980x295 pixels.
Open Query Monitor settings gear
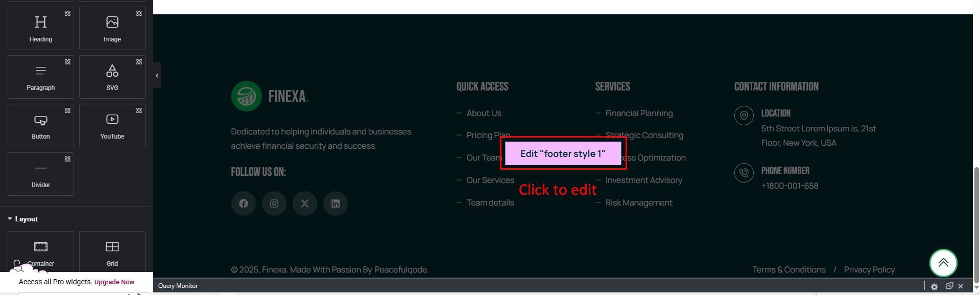click(934, 286)
